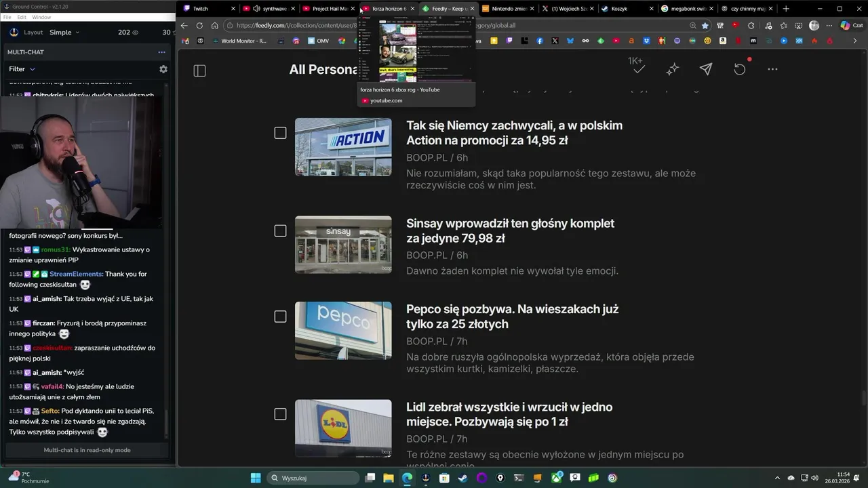Open Task View from the taskbar
The image size is (868, 488).
(x=370, y=478)
